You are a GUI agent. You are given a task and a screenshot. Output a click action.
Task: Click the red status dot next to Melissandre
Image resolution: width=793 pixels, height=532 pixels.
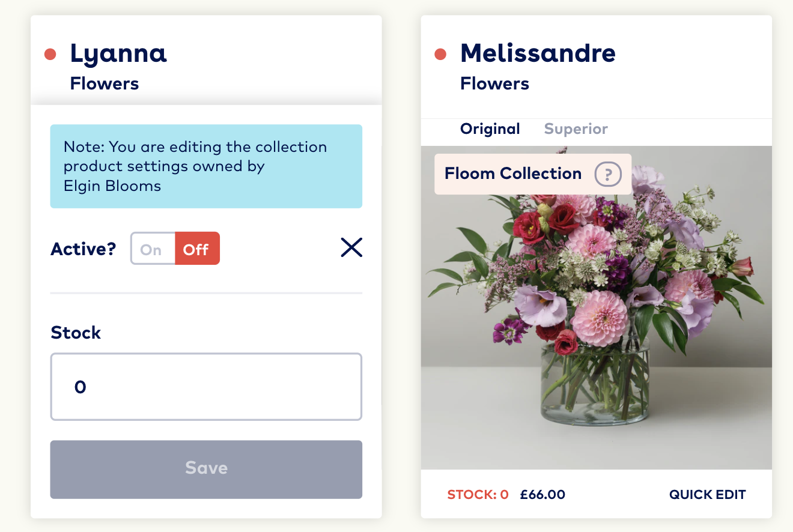point(440,54)
